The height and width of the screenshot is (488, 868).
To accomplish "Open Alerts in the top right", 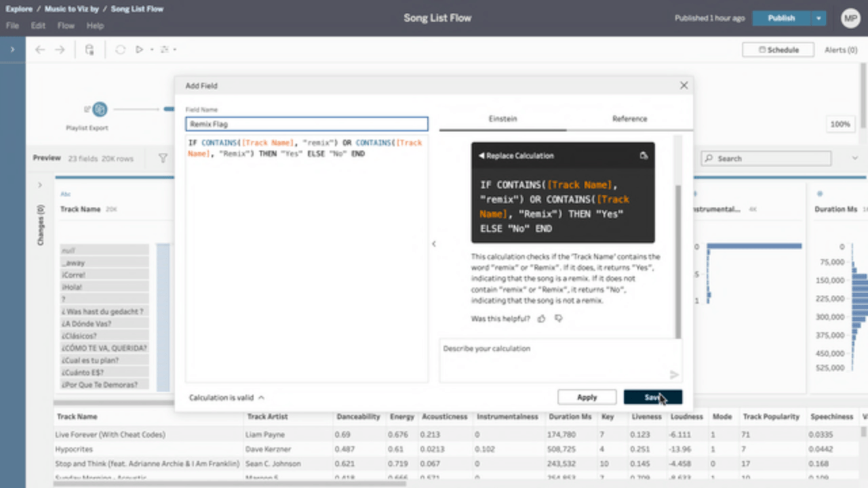I will click(840, 49).
